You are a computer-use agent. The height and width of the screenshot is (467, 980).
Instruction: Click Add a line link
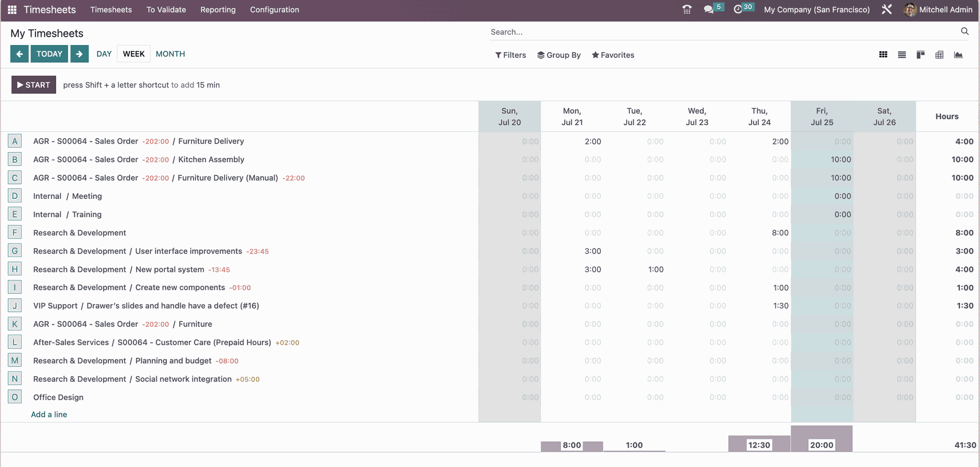pyautogui.click(x=49, y=414)
